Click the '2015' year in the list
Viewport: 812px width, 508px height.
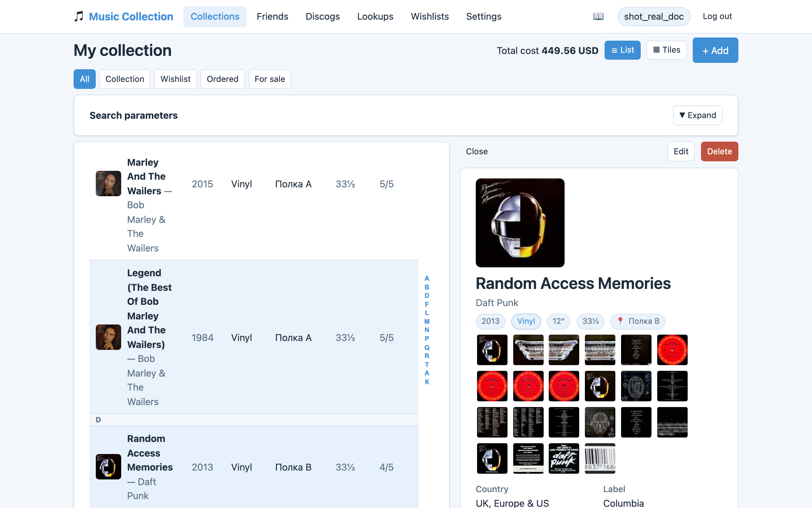point(202,184)
